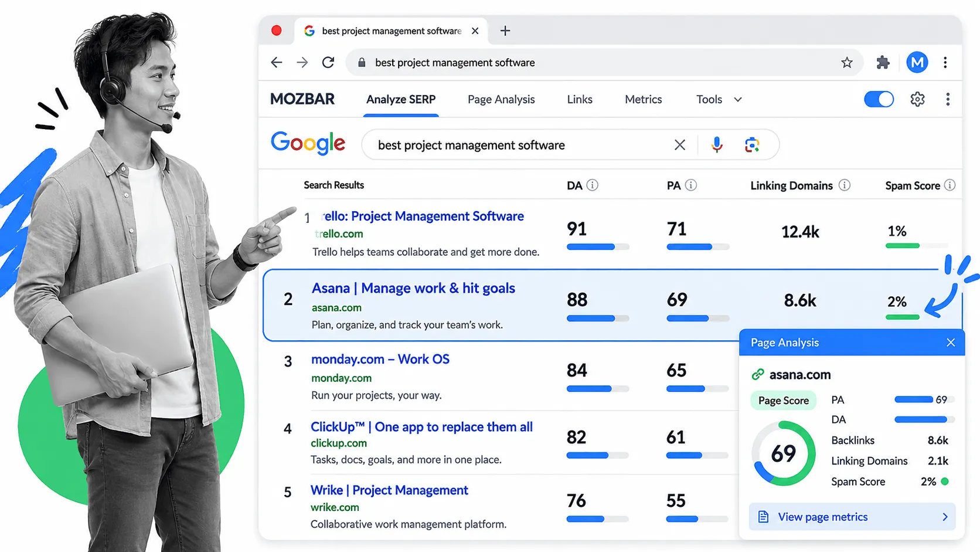Image resolution: width=980 pixels, height=552 pixels.
Task: Open the Links tab
Action: 580,100
